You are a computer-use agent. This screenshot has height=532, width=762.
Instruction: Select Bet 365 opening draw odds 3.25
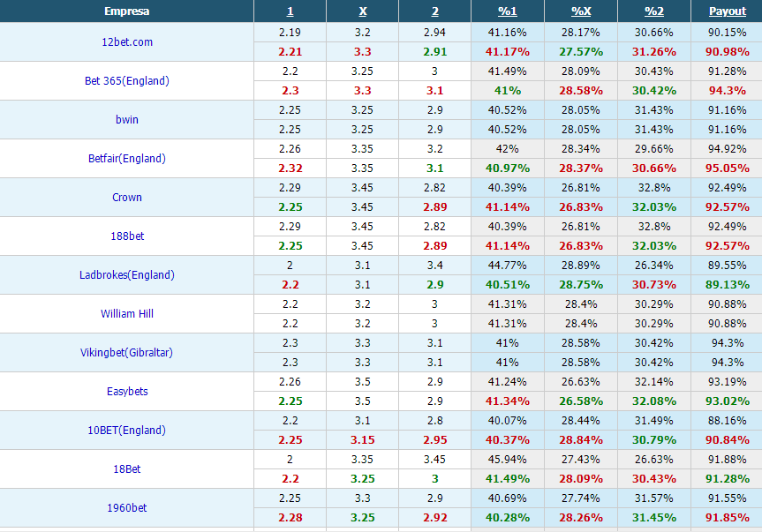tap(363, 71)
